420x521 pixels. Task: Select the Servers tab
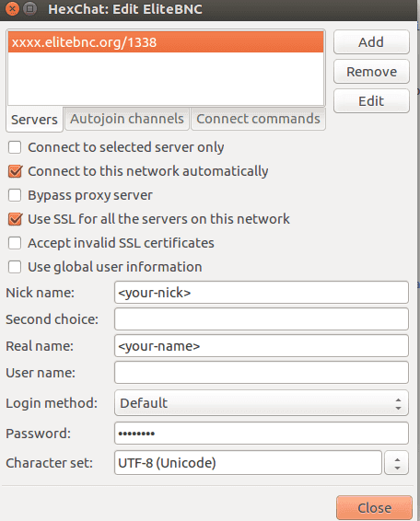coord(34,120)
